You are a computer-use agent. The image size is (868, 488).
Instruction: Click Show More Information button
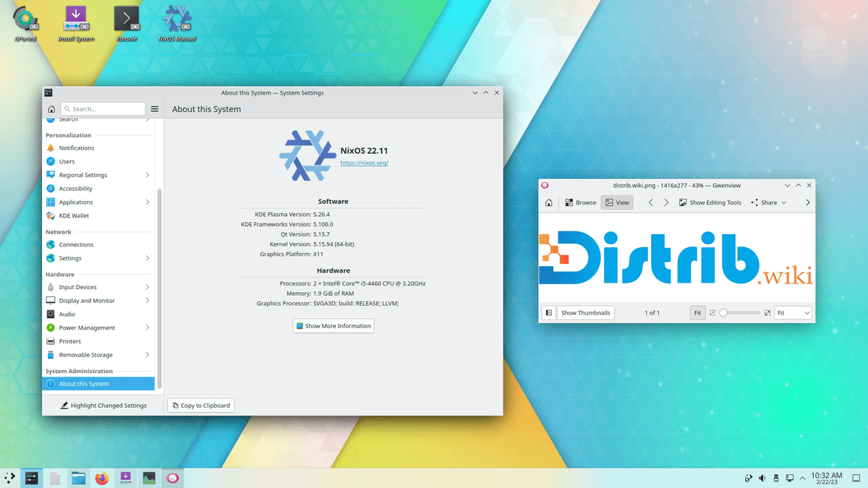333,326
